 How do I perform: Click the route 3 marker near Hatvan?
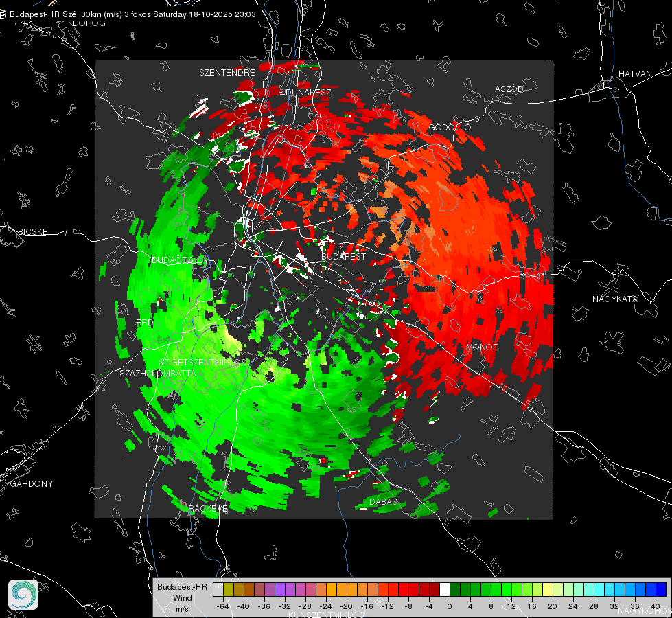(x=615, y=90)
